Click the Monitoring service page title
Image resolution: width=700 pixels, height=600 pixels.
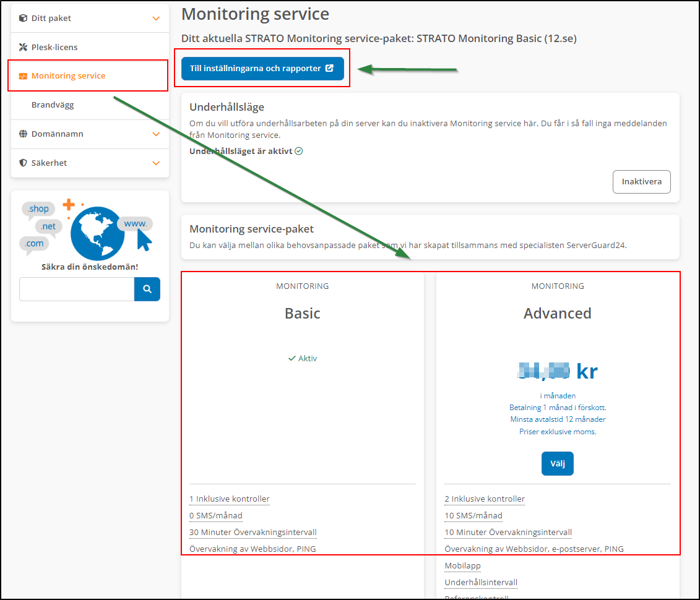[256, 14]
